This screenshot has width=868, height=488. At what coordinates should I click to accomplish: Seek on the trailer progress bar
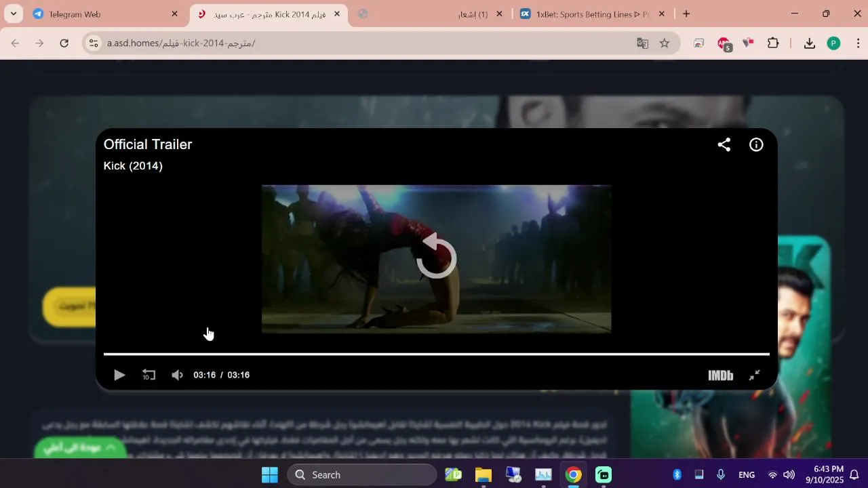pyautogui.click(x=437, y=354)
